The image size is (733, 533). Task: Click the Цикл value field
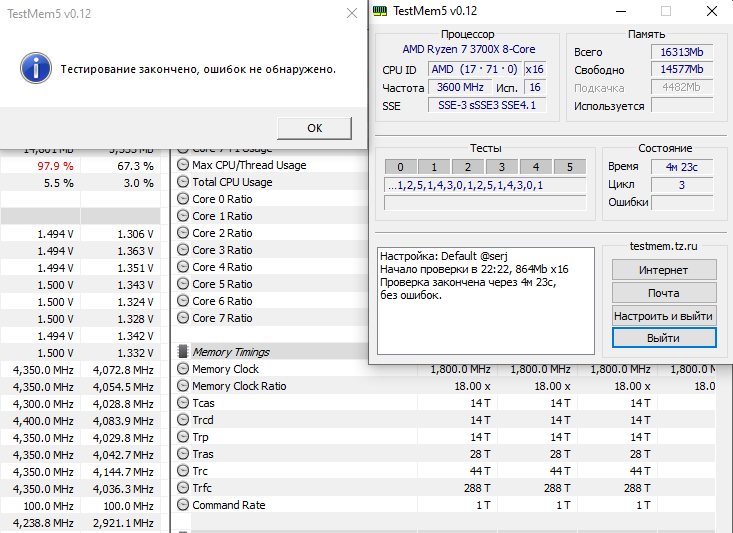(682, 185)
